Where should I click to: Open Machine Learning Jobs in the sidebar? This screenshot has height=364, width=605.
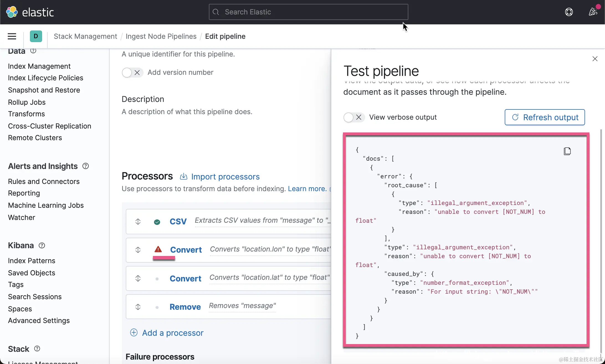[x=46, y=205]
